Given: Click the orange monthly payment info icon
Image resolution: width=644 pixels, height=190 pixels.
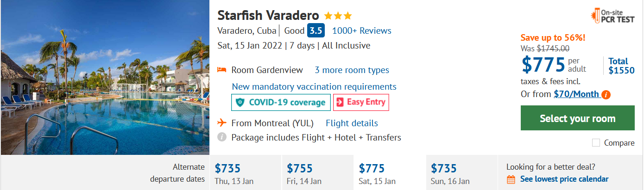Looking at the screenshot, I should [606, 94].
